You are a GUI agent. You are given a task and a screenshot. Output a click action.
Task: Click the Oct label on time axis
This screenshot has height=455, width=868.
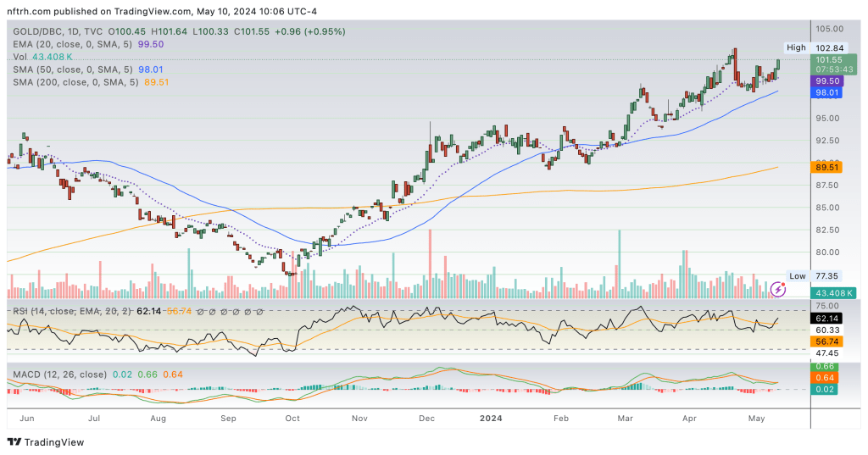(x=292, y=418)
